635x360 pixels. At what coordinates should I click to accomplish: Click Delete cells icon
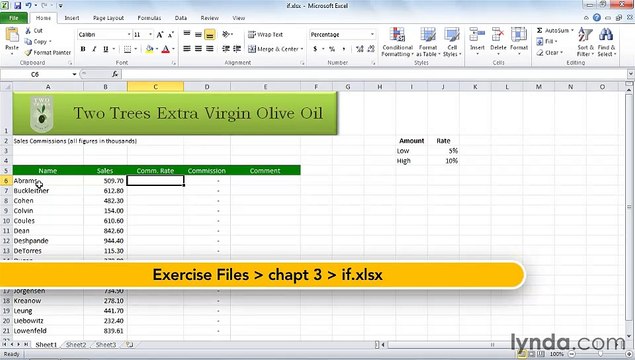pos(498,35)
